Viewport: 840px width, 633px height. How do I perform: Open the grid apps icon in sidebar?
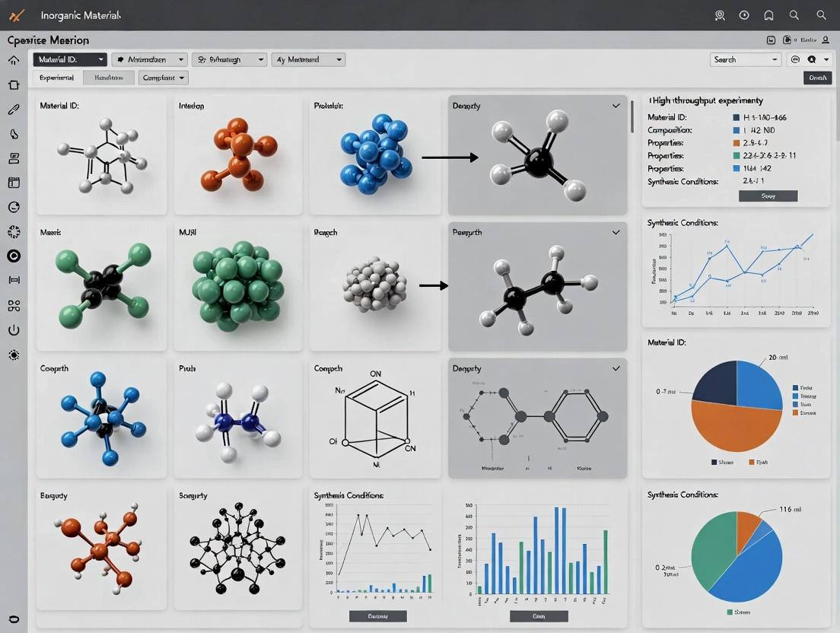pos(14,305)
